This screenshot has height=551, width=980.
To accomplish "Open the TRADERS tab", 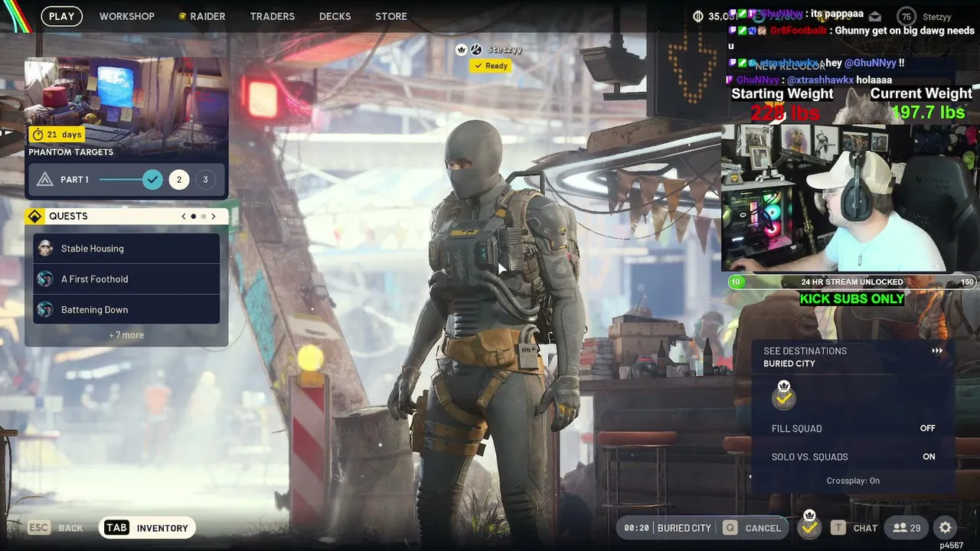I will [273, 16].
